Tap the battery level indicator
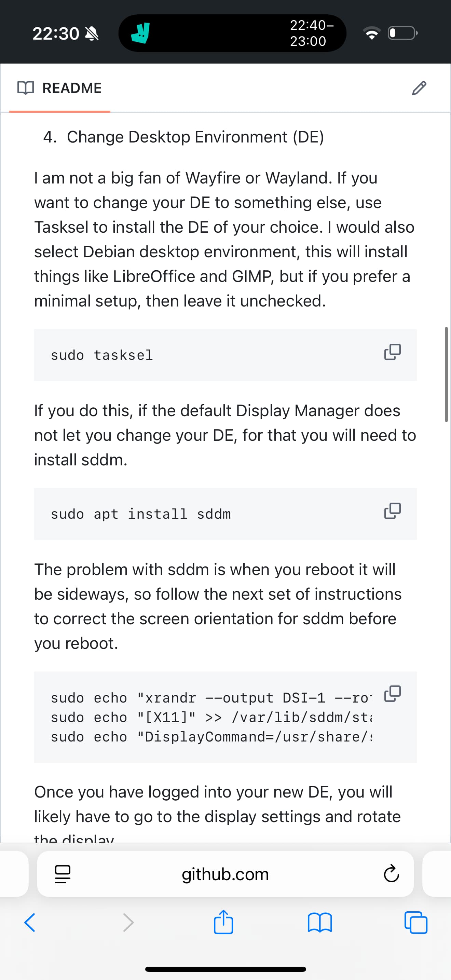The image size is (451, 980). [400, 33]
